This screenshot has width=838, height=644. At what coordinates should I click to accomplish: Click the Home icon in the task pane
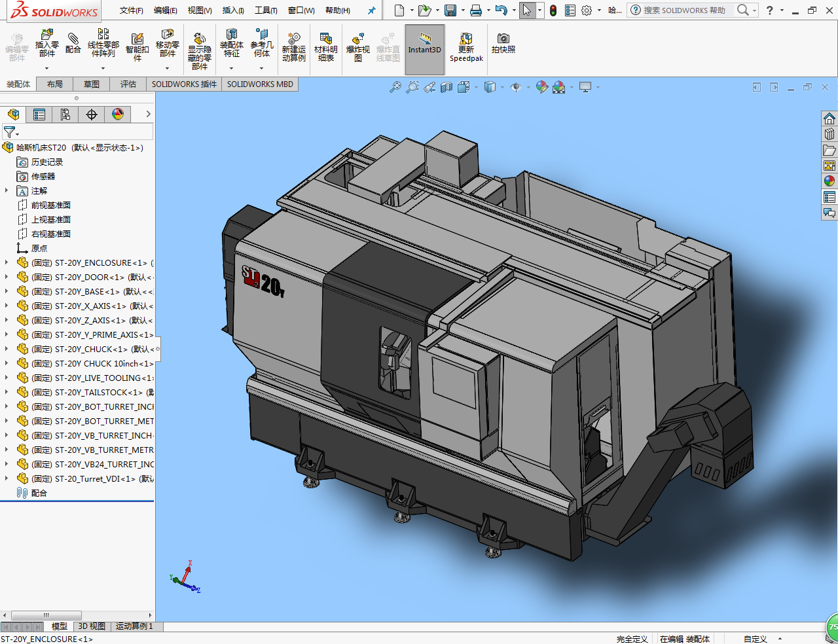pyautogui.click(x=829, y=118)
